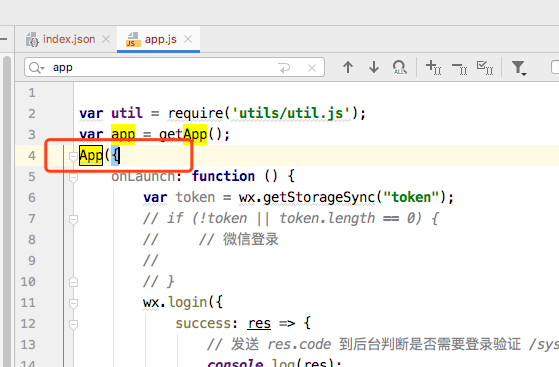Collapse the success arrow function on line 12
Viewport: 559px width, 367px height.
pyautogui.click(x=73, y=324)
